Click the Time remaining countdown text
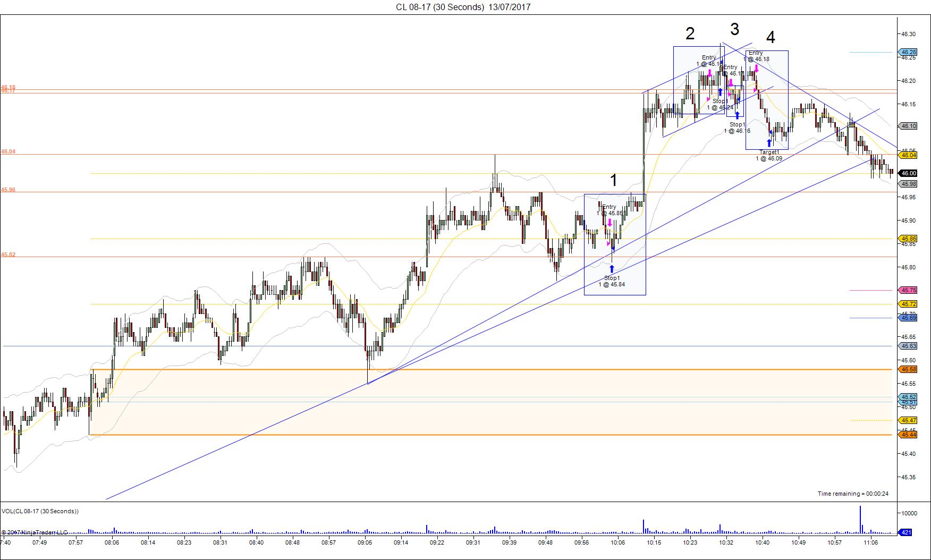 [x=853, y=494]
